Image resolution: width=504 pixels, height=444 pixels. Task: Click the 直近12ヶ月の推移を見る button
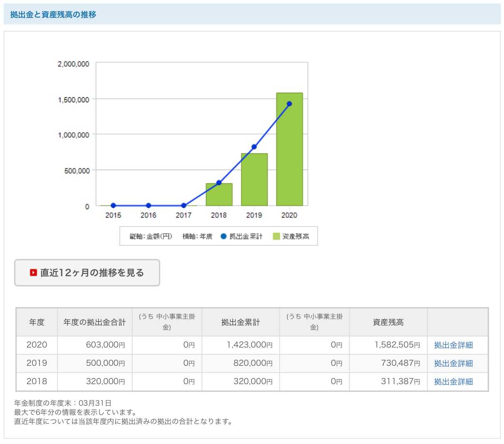tap(87, 273)
